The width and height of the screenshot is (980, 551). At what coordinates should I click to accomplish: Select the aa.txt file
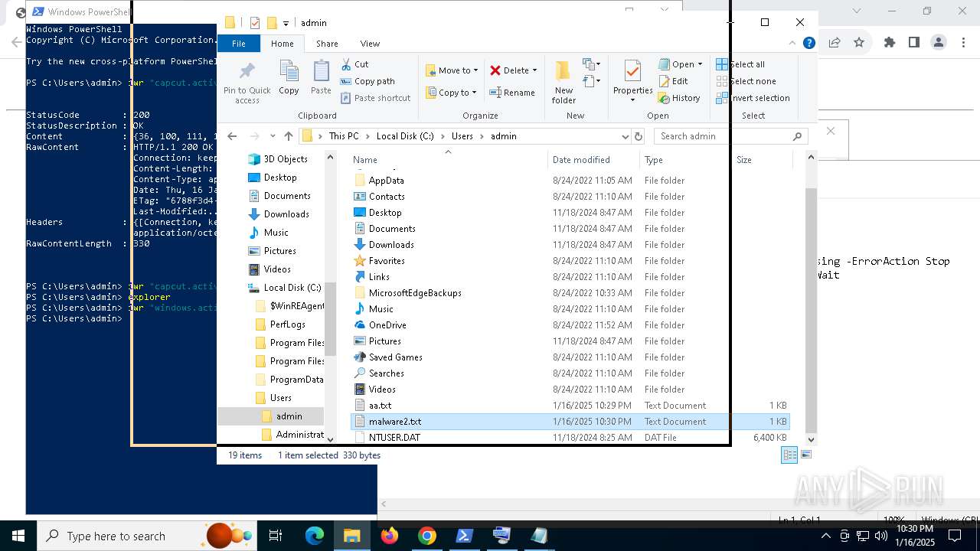coord(570,406)
